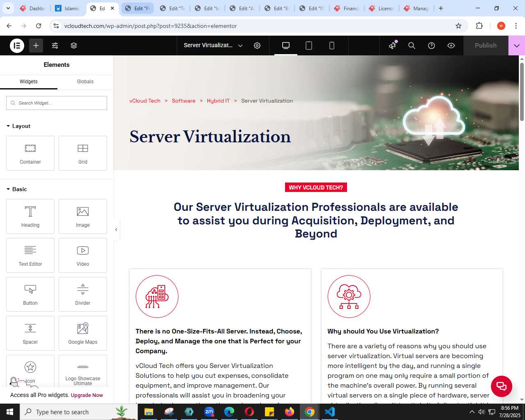
Task: Select the Divider widget
Action: (83, 294)
